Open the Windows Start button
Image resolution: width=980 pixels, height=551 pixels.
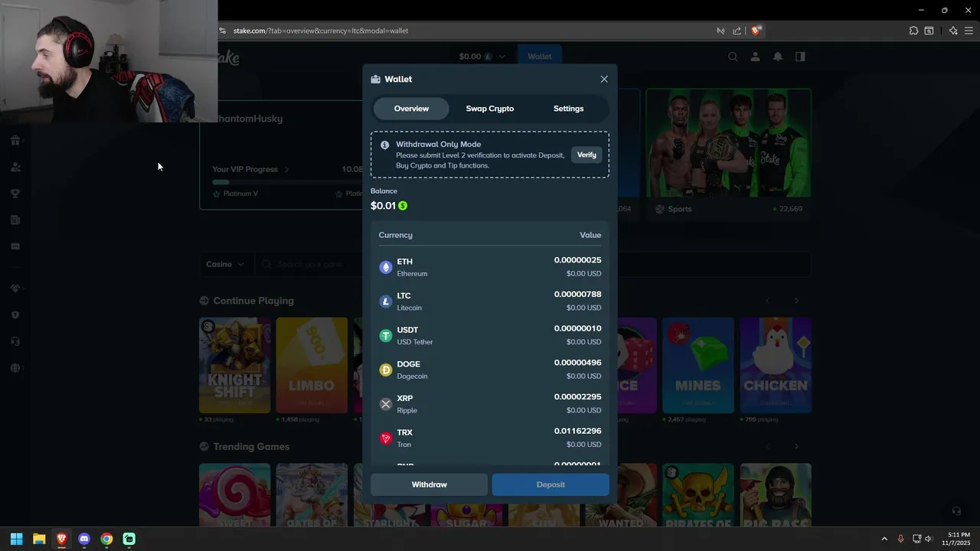(x=16, y=539)
